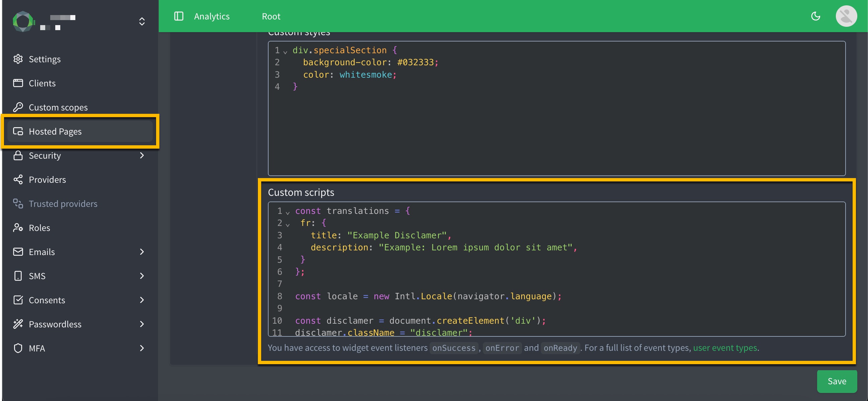Open the user event types link
Viewport: 868px width, 401px height.
point(725,348)
